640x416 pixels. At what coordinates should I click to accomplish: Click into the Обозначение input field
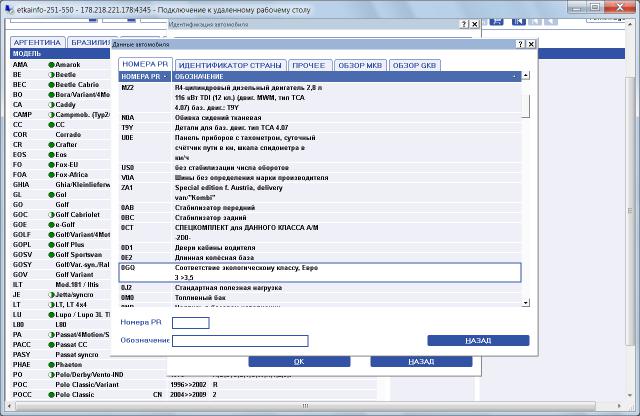tap(240, 341)
